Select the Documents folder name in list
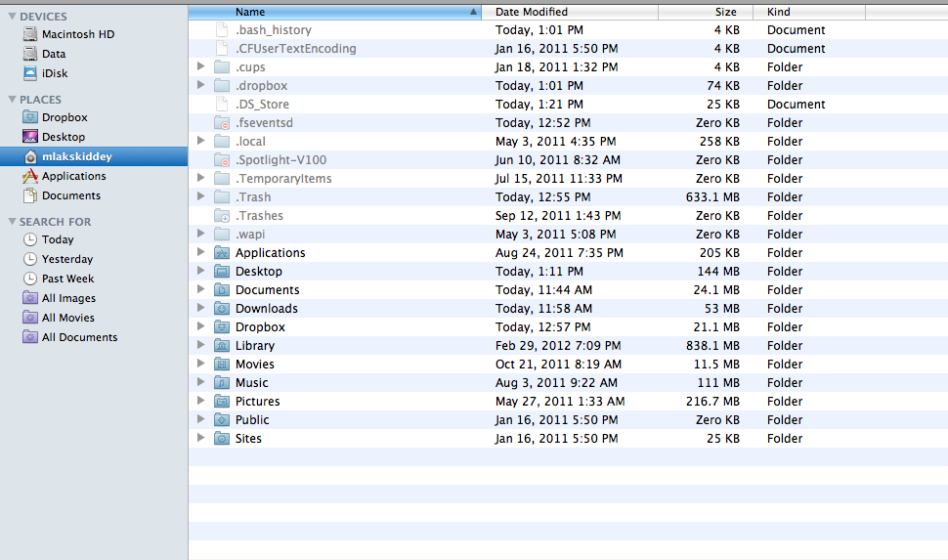 point(267,289)
